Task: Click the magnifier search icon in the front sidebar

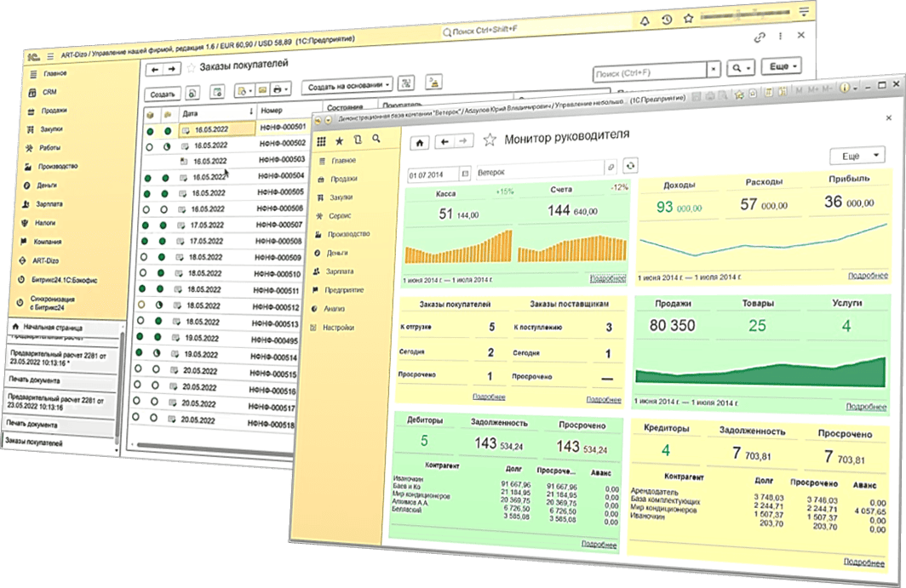Action: tap(375, 140)
